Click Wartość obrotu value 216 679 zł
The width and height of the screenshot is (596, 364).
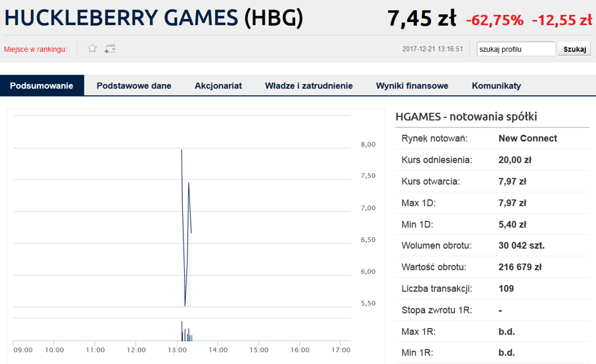click(520, 267)
